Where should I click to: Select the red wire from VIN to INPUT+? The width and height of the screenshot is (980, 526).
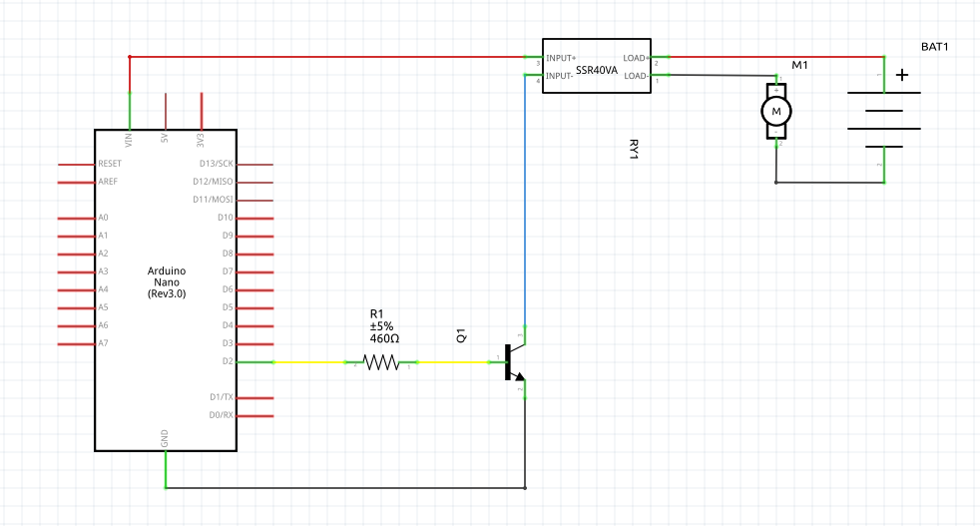pyautogui.click(x=329, y=57)
